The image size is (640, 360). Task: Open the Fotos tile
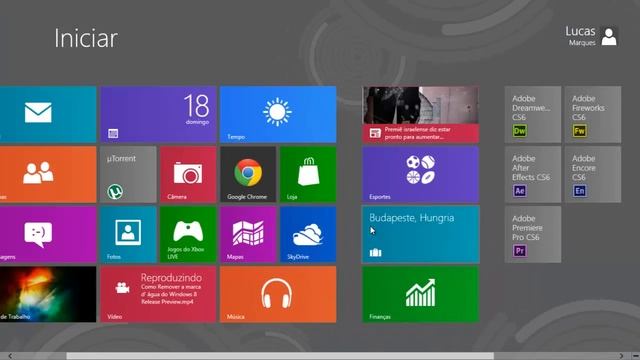point(128,234)
